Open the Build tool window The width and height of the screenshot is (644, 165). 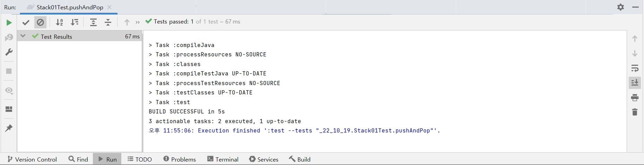click(300, 159)
